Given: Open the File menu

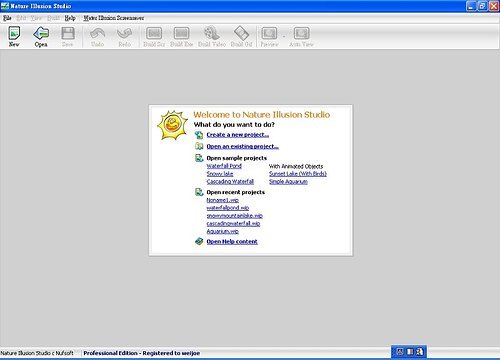Looking at the screenshot, I should tap(7, 18).
